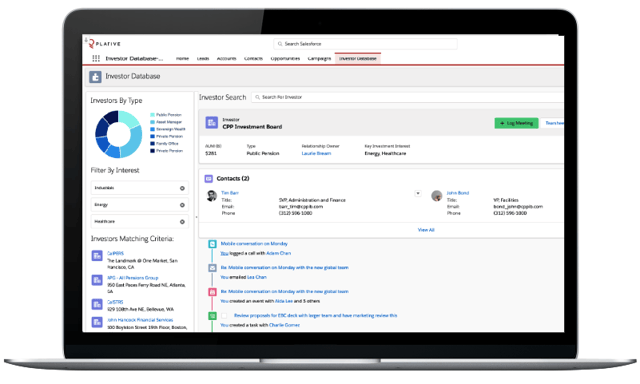Click the Search Salesforce input field

tap(365, 44)
